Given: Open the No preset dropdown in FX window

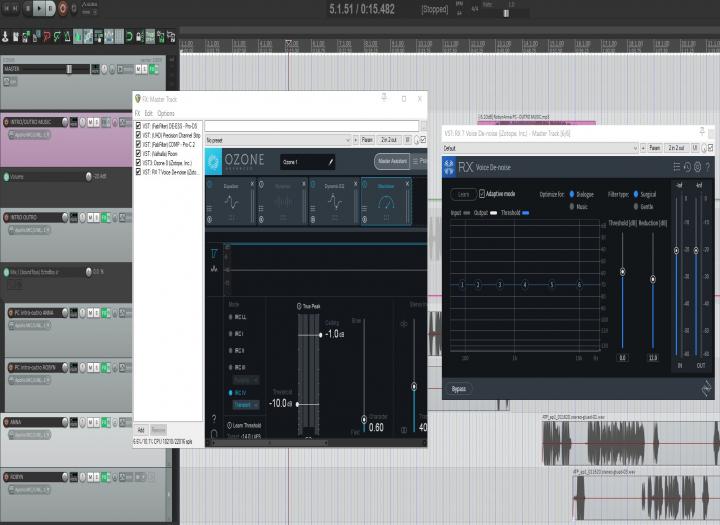Looking at the screenshot, I should pyautogui.click(x=278, y=140).
